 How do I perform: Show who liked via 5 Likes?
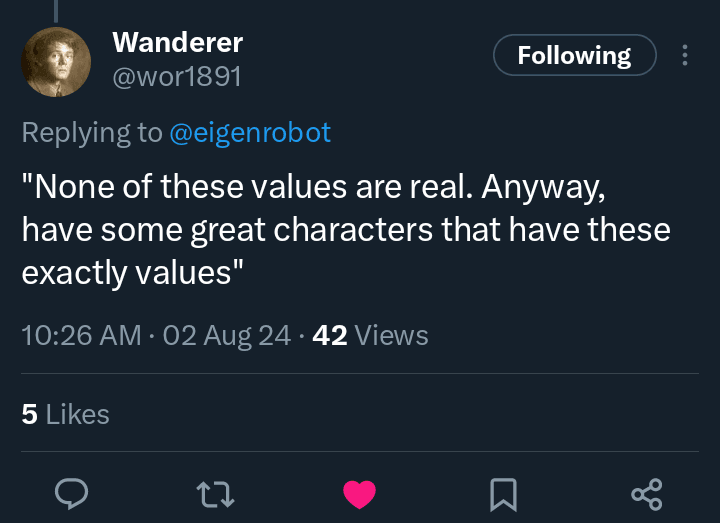pos(65,414)
